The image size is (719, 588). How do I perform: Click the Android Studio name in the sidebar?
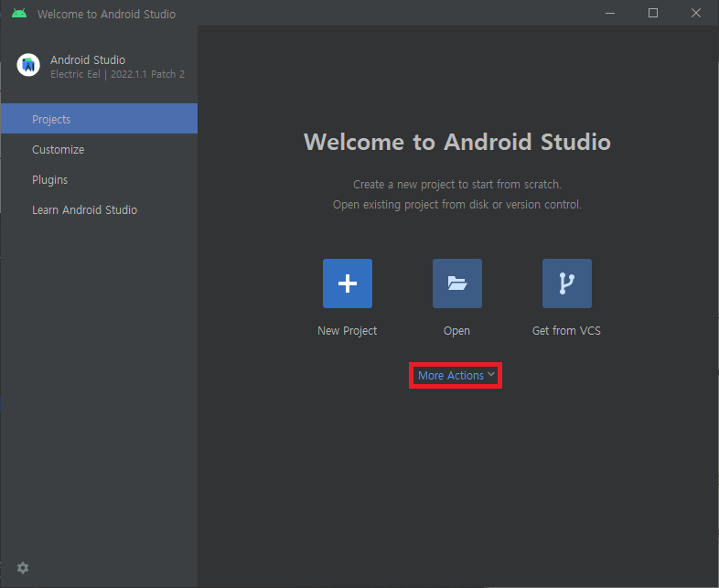[88, 60]
